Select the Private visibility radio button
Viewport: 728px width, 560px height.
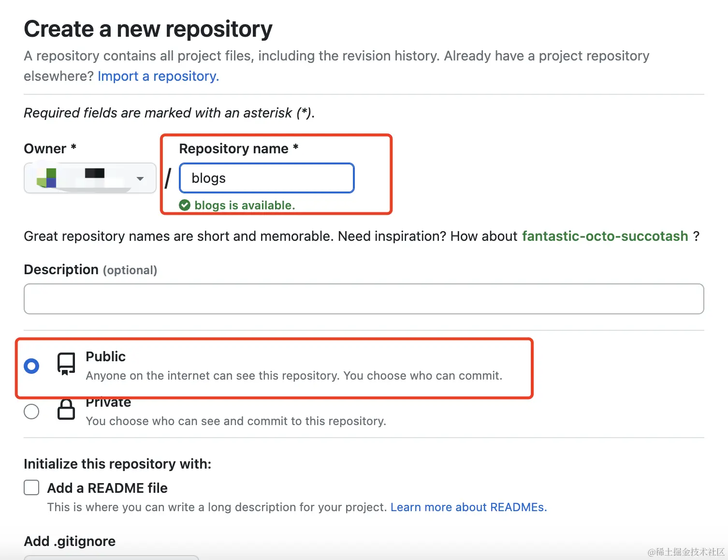tap(32, 412)
